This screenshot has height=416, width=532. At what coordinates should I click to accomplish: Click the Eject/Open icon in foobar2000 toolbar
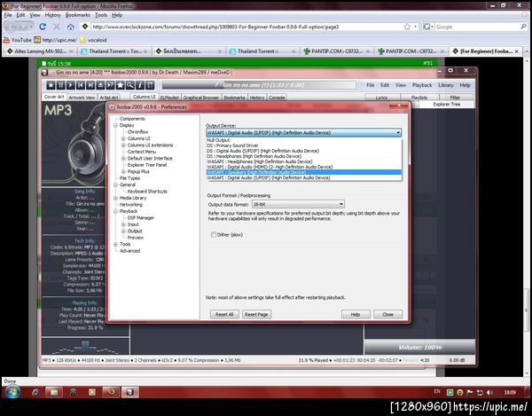tap(100, 85)
